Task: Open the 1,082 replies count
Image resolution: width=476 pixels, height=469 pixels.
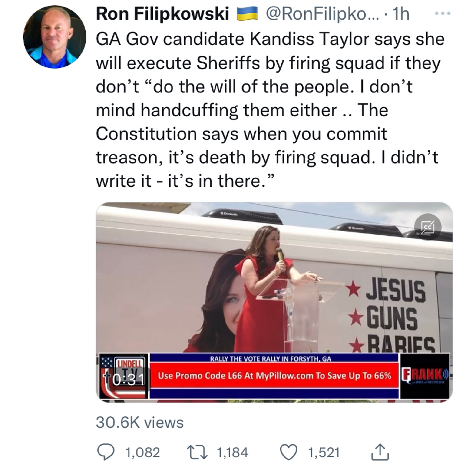Action: tap(142, 452)
